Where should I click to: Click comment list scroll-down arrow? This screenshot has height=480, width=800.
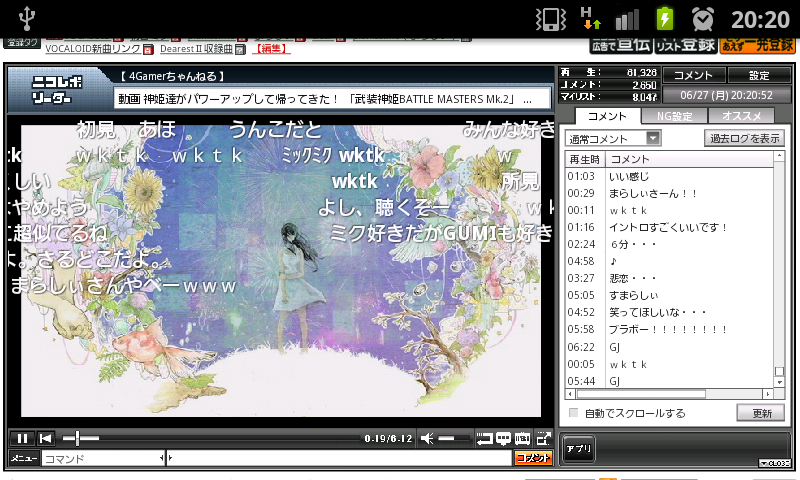[779, 382]
